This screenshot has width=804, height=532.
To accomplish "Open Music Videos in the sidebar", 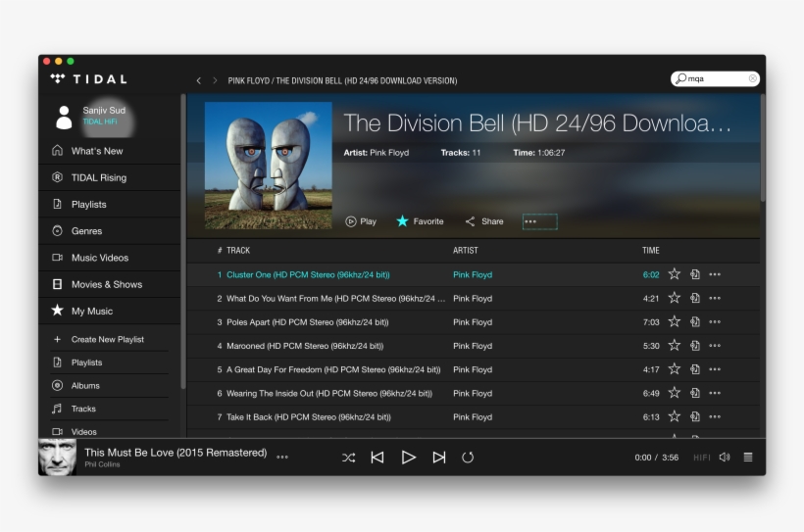I will (x=109, y=258).
